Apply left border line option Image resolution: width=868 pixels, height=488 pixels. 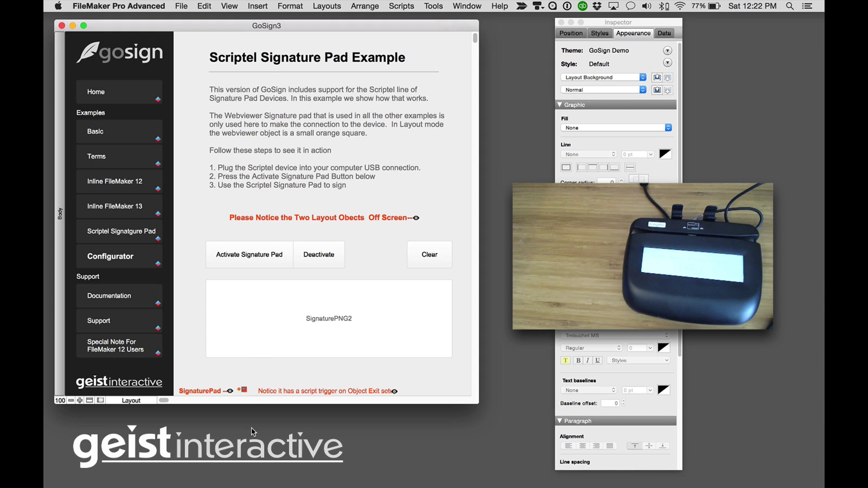point(582,167)
